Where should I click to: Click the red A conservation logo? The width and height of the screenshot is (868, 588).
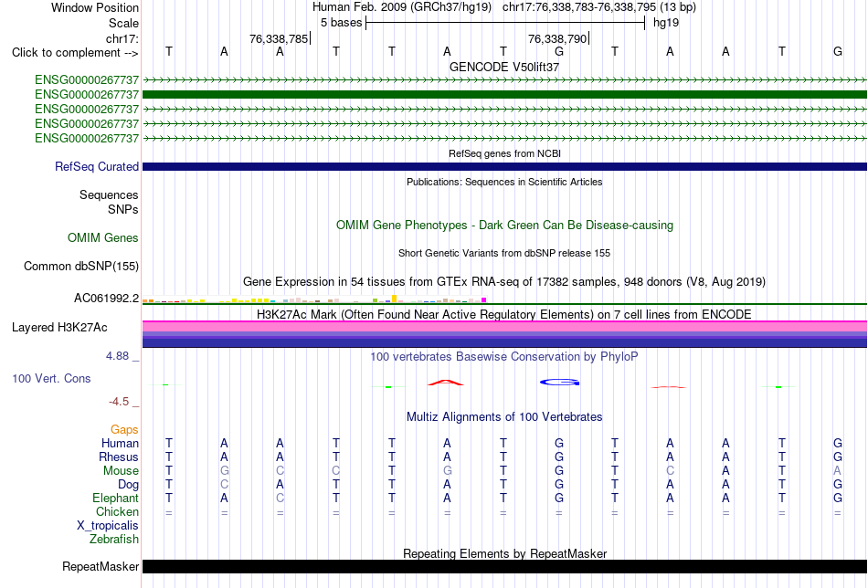click(x=446, y=383)
